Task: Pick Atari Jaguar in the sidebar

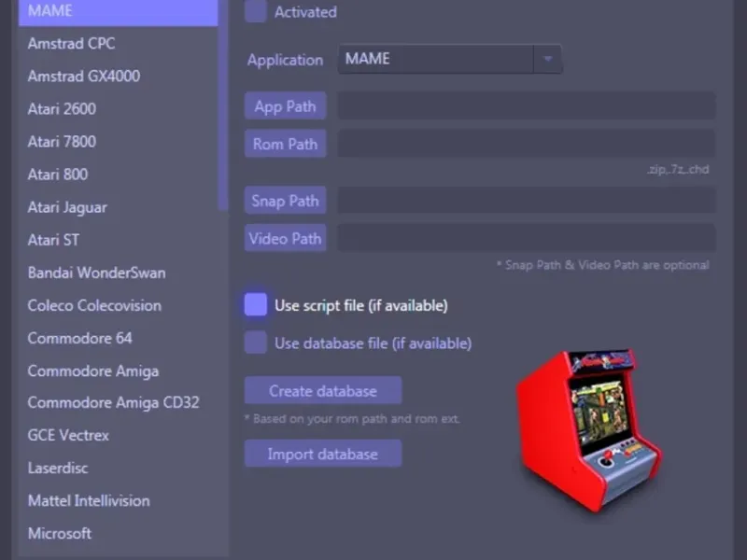Action: pos(67,207)
